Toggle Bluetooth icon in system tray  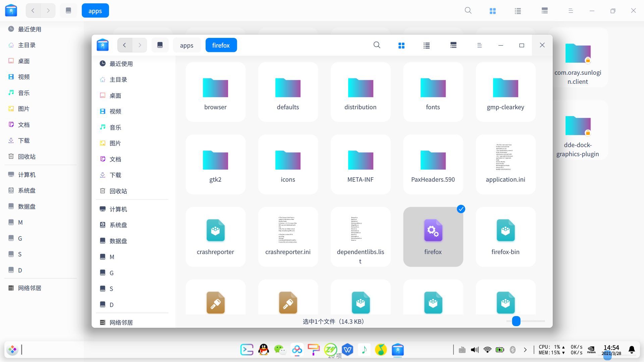click(513, 350)
